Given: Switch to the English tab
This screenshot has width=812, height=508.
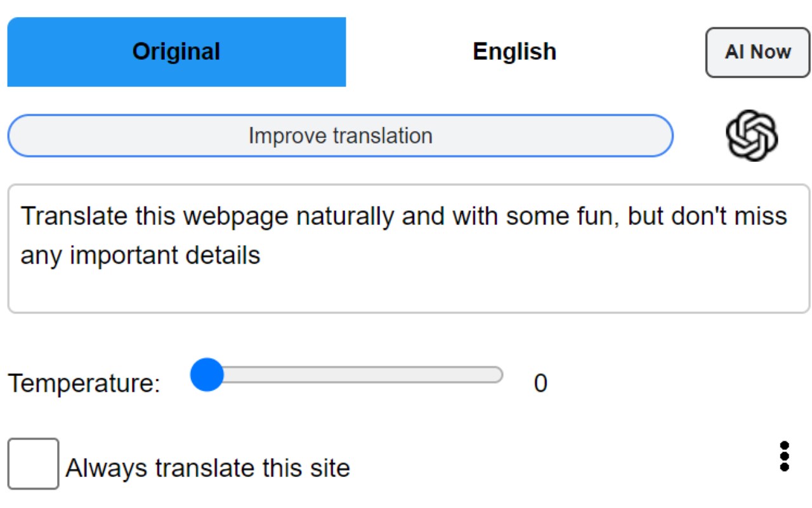Looking at the screenshot, I should pos(514,51).
